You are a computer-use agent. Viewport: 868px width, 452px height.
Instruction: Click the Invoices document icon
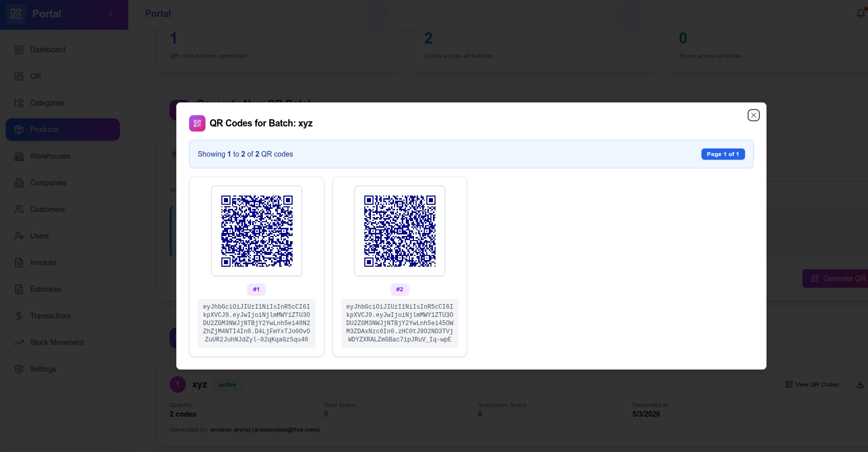pyautogui.click(x=19, y=263)
